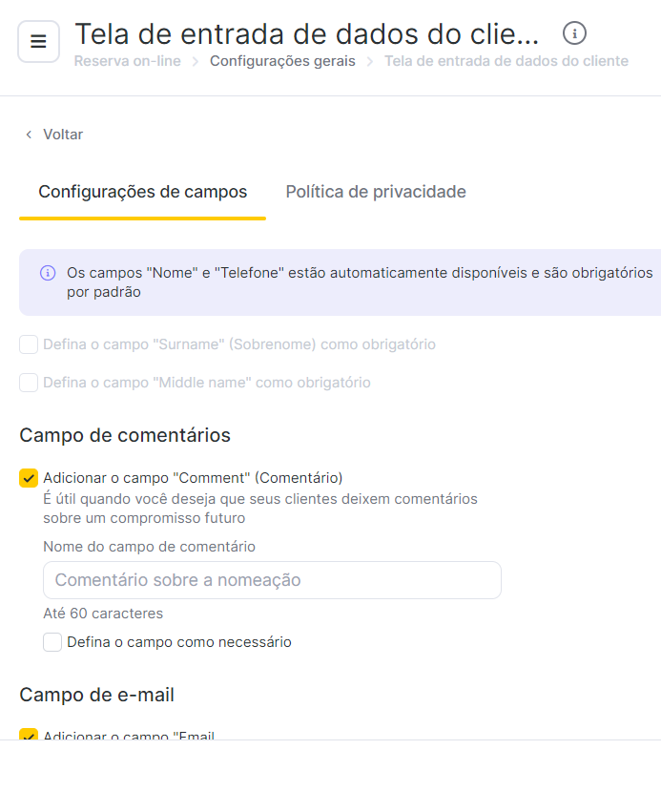Click the Campo de comentários heading

point(125,435)
